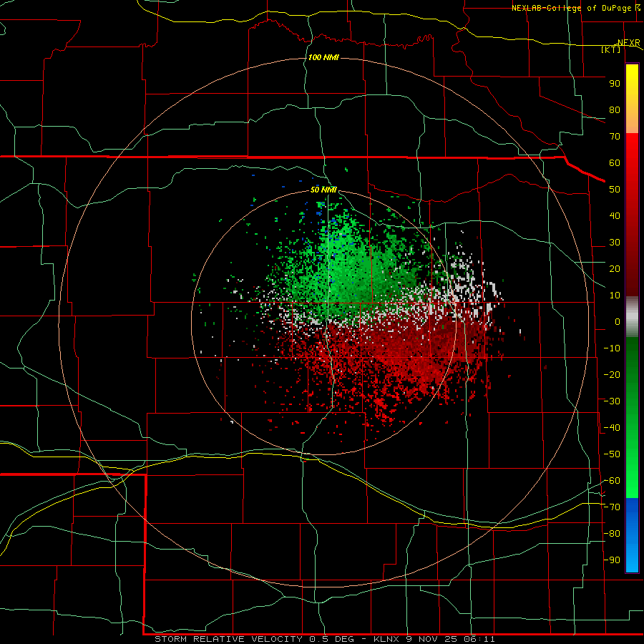Click the -40 value on the velocity scale

tap(612, 428)
